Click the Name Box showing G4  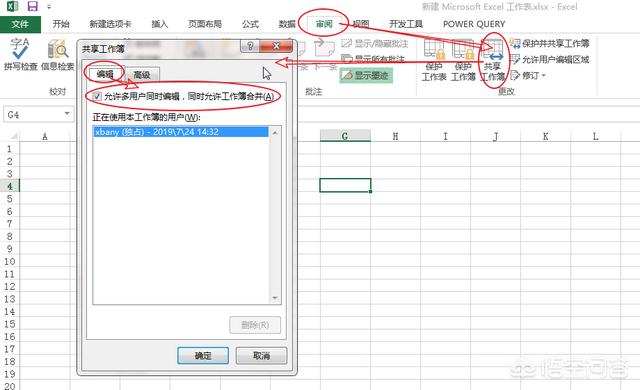pyautogui.click(x=34, y=115)
